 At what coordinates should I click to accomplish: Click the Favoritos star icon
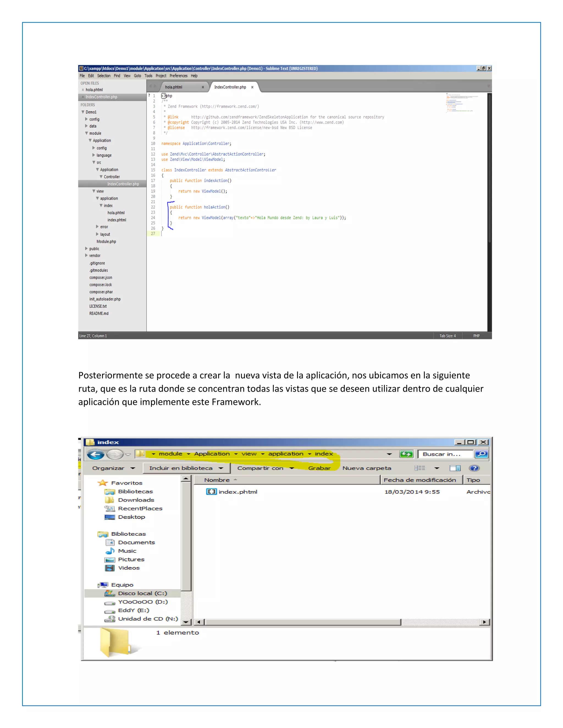click(103, 483)
